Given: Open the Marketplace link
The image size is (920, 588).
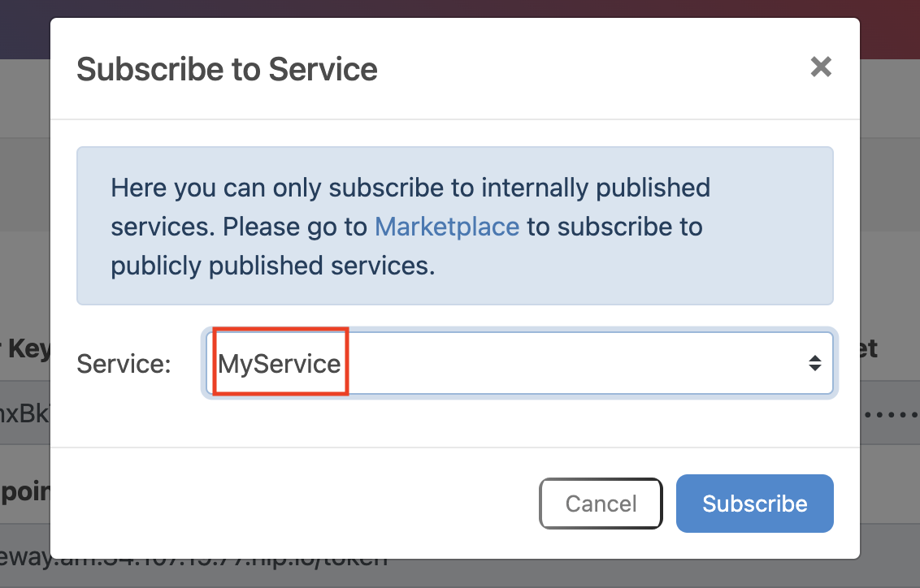Looking at the screenshot, I should click(446, 227).
